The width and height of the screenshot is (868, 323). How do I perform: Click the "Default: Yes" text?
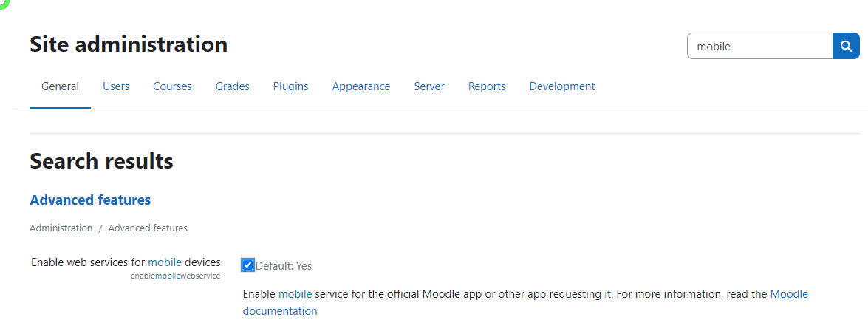coord(284,266)
